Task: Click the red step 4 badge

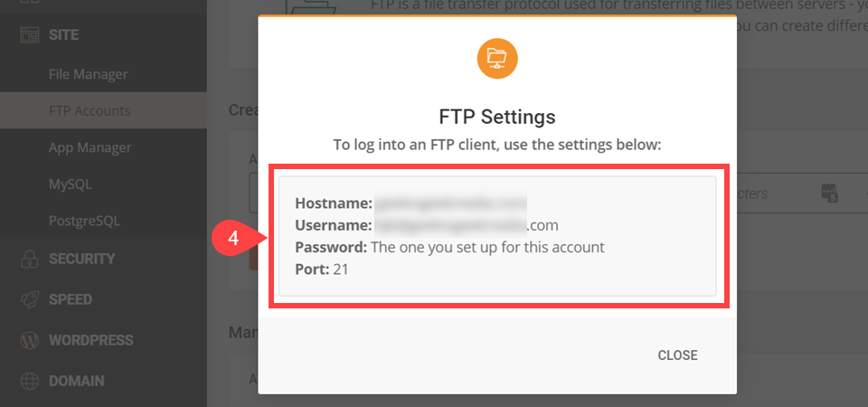Action: (x=232, y=241)
